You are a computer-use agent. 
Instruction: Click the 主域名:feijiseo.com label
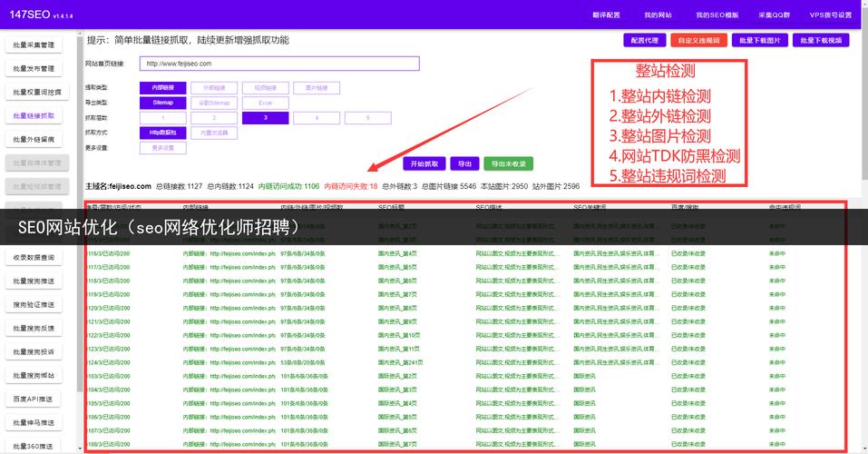119,186
